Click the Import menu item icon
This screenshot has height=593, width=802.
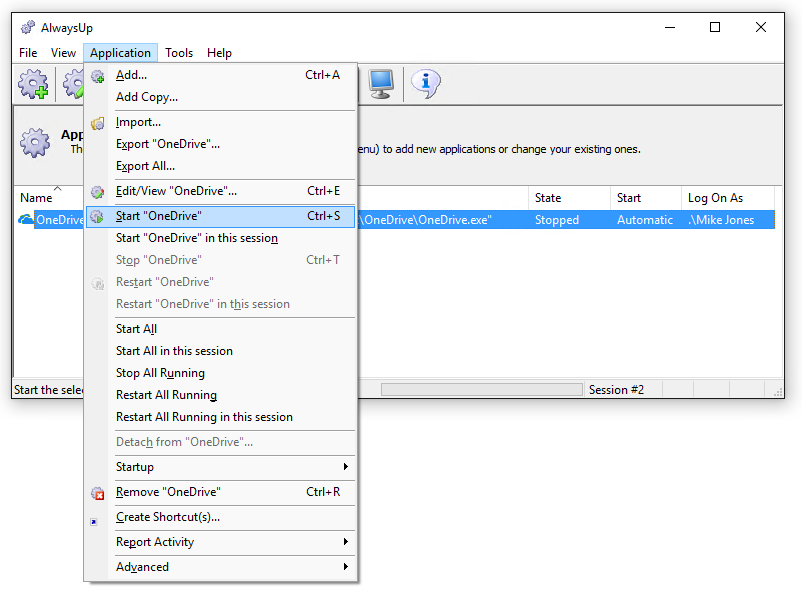coord(97,123)
